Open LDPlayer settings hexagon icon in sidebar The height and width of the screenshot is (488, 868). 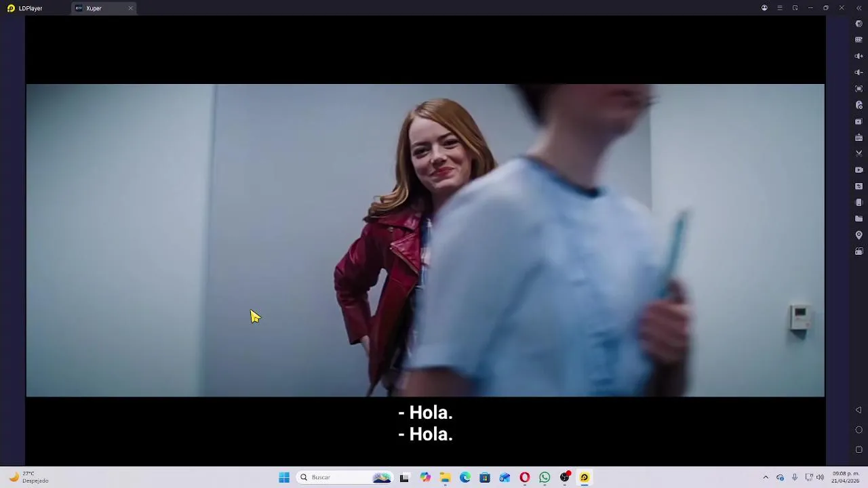point(859,24)
